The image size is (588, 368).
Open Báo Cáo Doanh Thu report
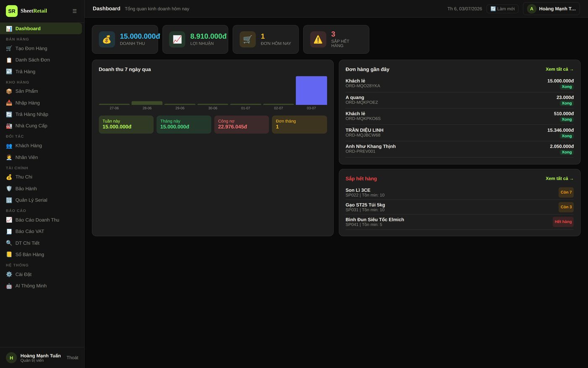[x=41, y=220]
